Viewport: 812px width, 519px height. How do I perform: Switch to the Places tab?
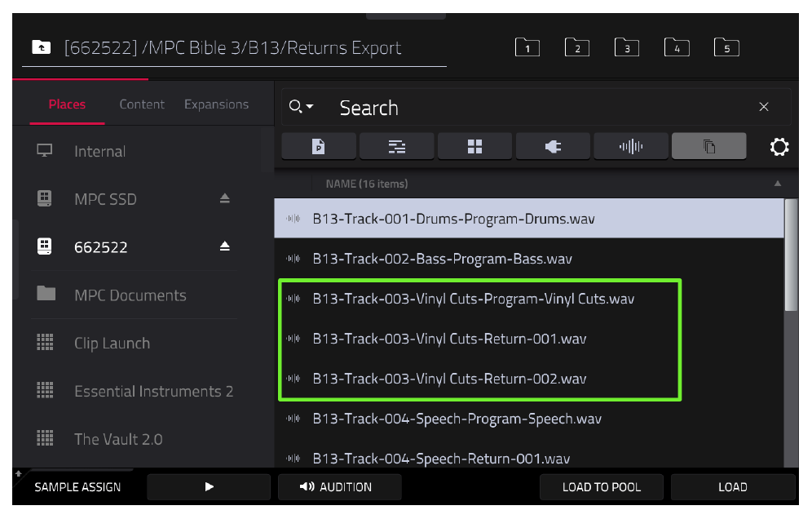67,104
